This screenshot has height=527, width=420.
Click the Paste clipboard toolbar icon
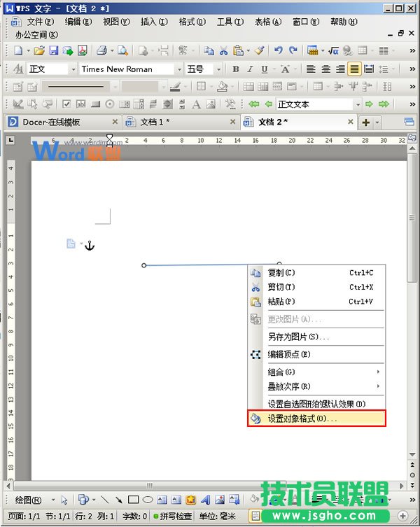point(239,51)
